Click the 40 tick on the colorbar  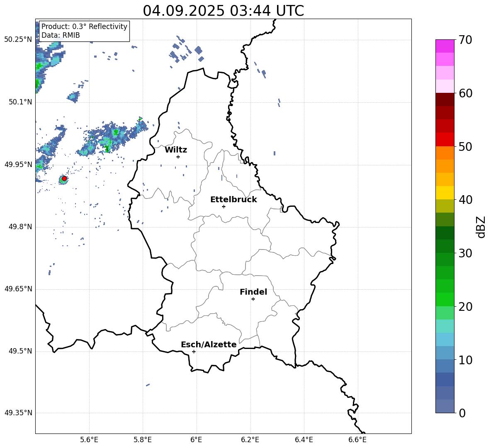465,200
